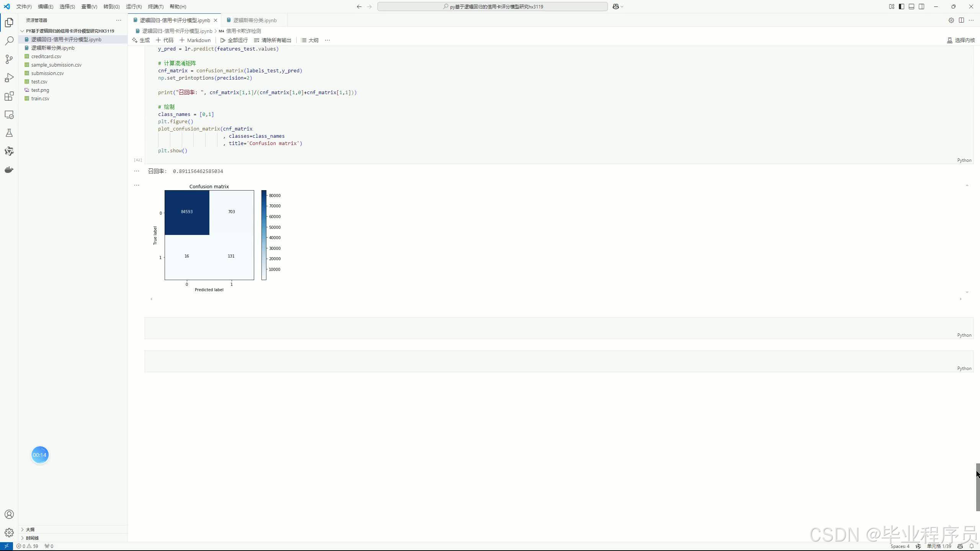The height and width of the screenshot is (551, 980).
Task: Click 全部运行 to run all cells
Action: 234,40
